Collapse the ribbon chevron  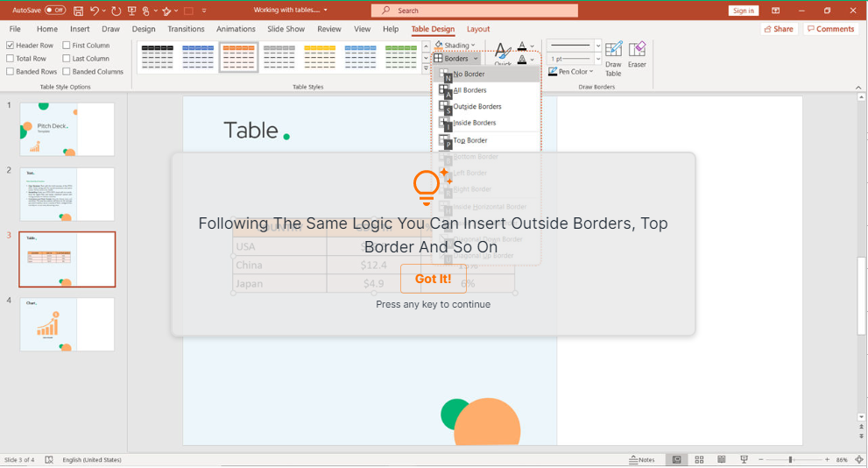858,87
